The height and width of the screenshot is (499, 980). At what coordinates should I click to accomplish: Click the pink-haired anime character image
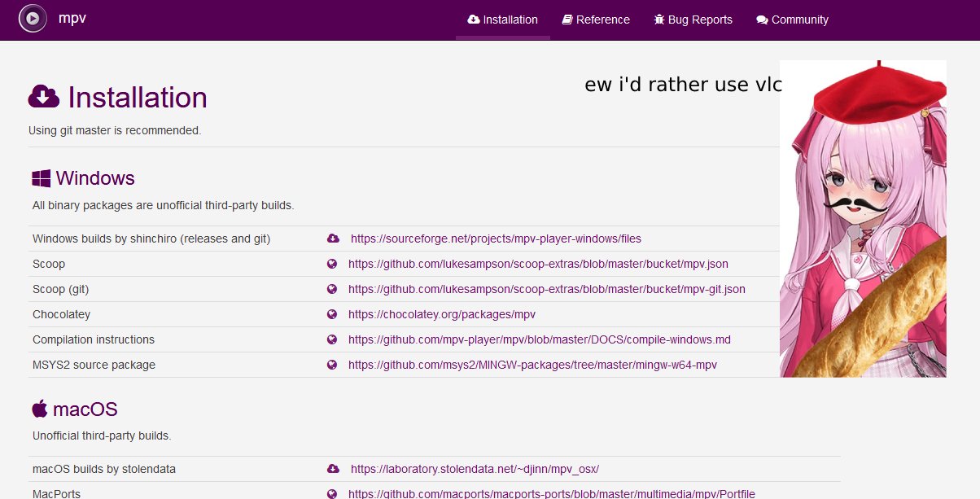[863, 218]
